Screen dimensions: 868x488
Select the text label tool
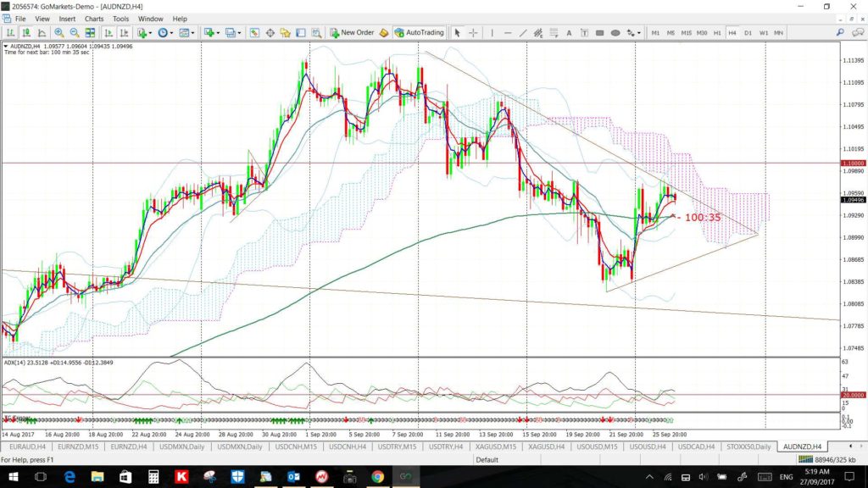[584, 33]
